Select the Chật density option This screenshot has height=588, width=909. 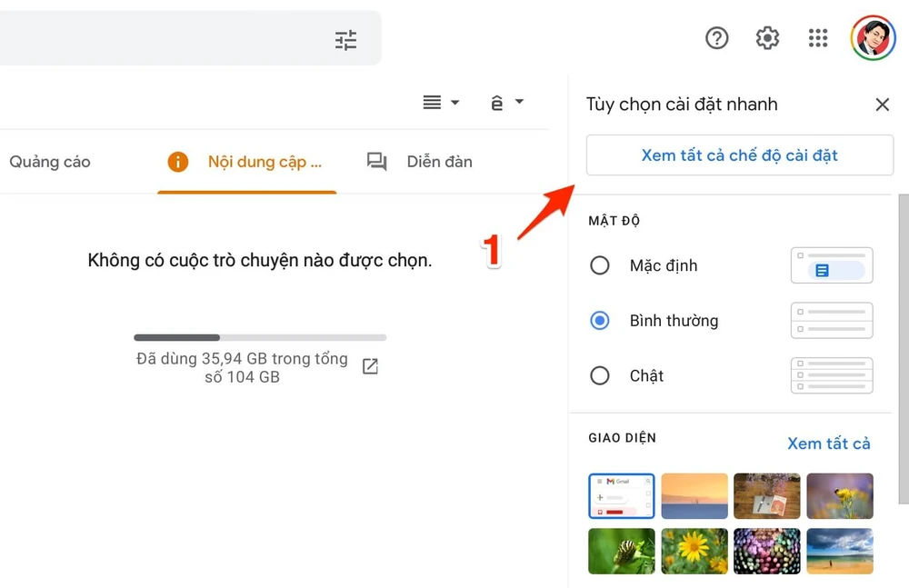pyautogui.click(x=600, y=375)
